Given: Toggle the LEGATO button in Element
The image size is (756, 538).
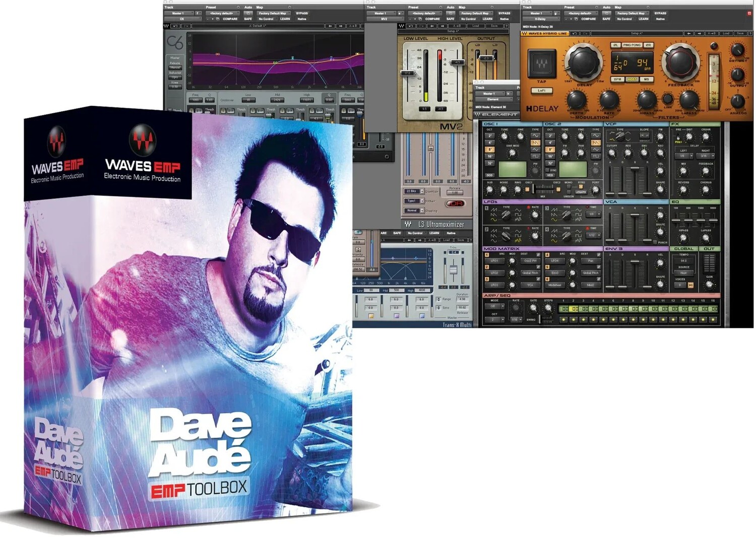Looking at the screenshot, I should click(581, 192).
